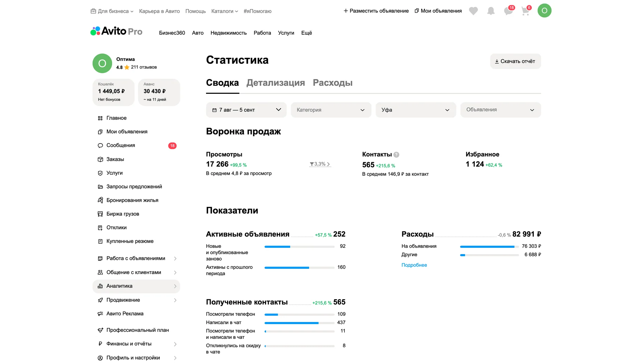The image size is (642, 364).
Task: Click the Подробнее link under Расходы
Action: point(414,265)
